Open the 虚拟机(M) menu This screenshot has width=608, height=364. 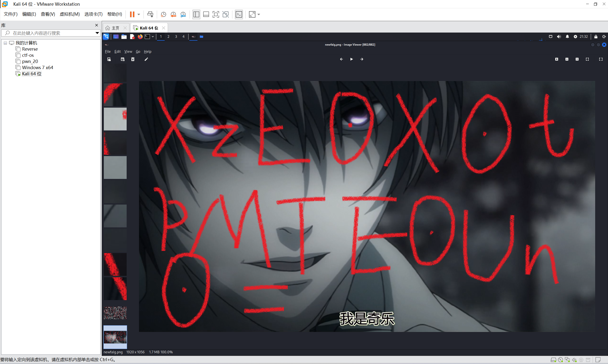[x=70, y=14]
